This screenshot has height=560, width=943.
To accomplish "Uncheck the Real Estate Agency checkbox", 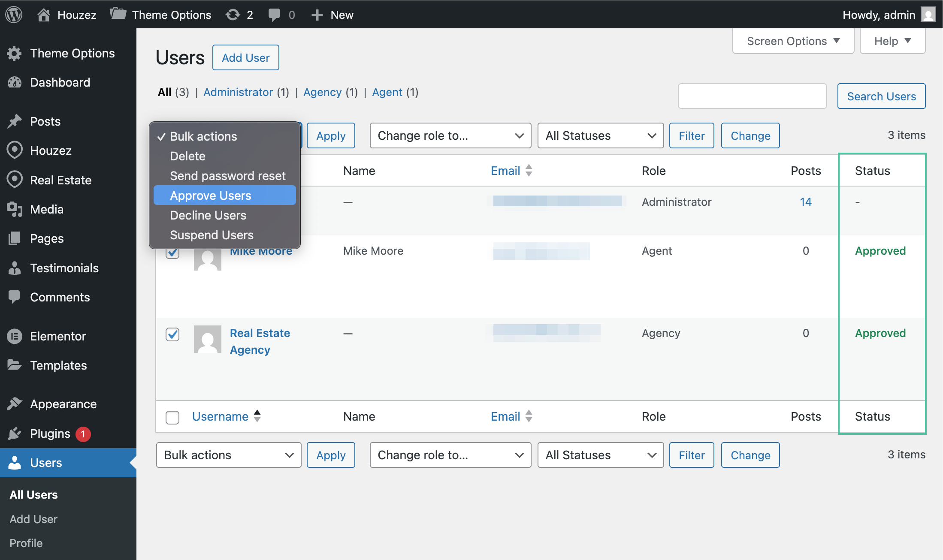I will [x=172, y=334].
